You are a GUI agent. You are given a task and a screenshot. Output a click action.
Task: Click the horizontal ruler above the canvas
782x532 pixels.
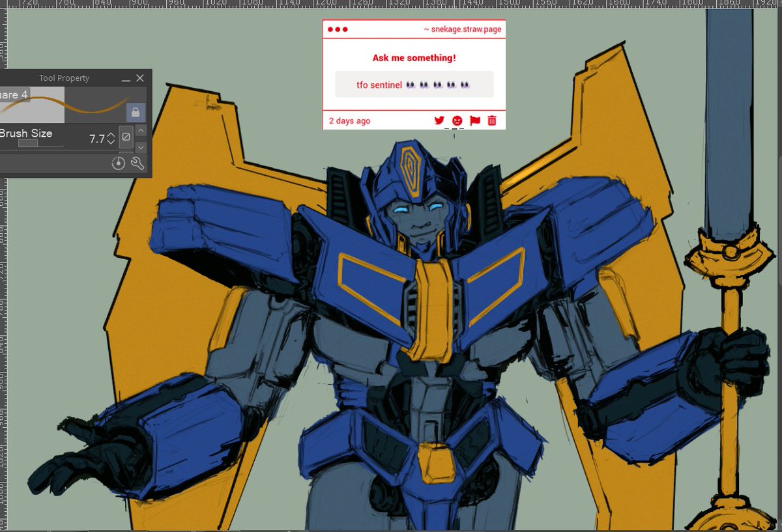391,3
